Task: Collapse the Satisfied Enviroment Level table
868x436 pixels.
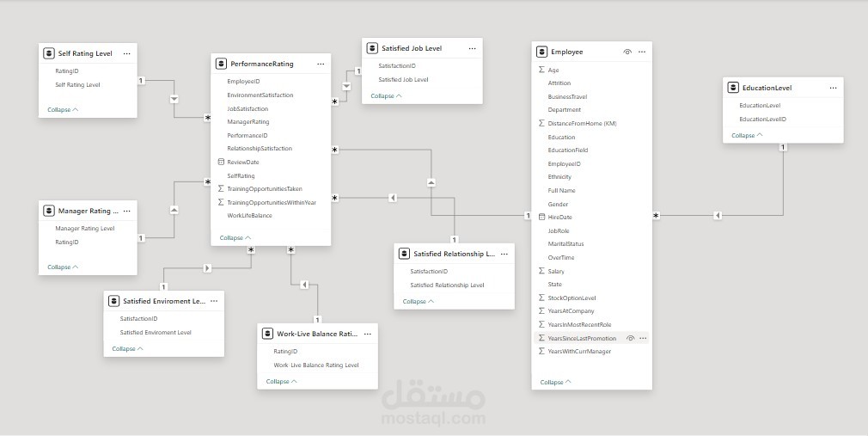Action: pos(127,349)
